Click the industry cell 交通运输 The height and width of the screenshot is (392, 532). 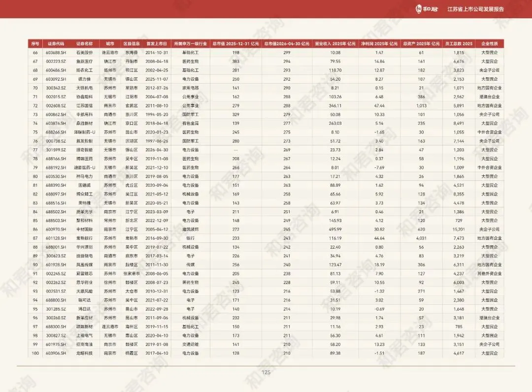[190, 344]
